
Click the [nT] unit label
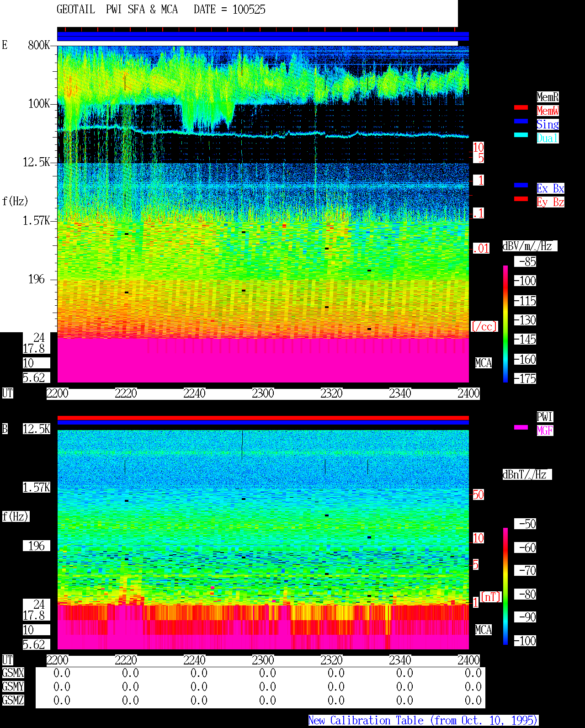pyautogui.click(x=491, y=597)
